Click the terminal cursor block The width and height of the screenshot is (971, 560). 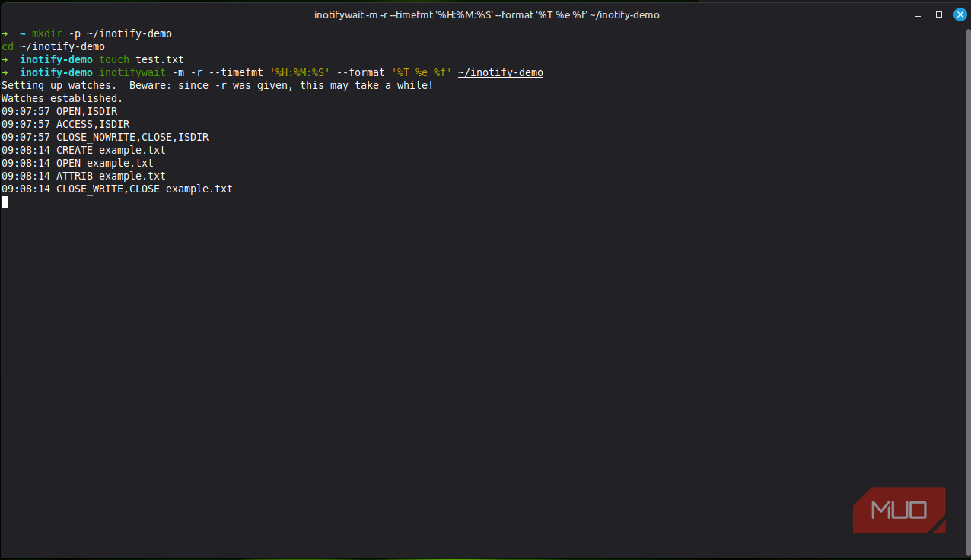tap(5, 202)
